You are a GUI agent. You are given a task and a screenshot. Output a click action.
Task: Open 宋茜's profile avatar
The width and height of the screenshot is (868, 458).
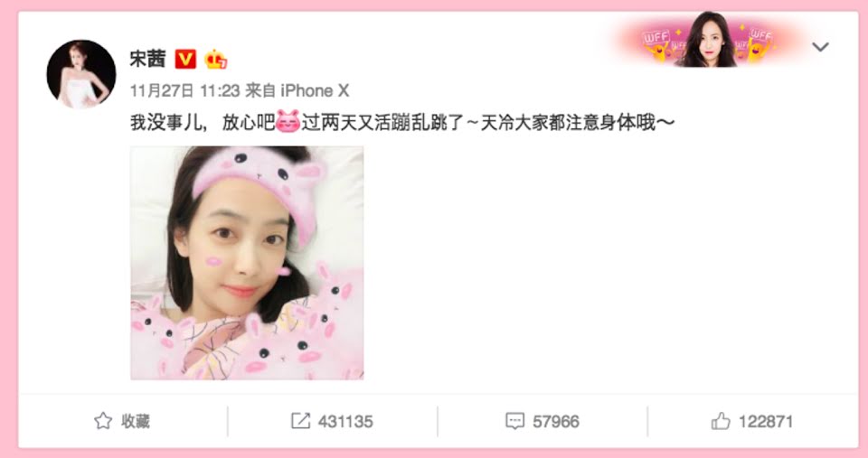(80, 74)
